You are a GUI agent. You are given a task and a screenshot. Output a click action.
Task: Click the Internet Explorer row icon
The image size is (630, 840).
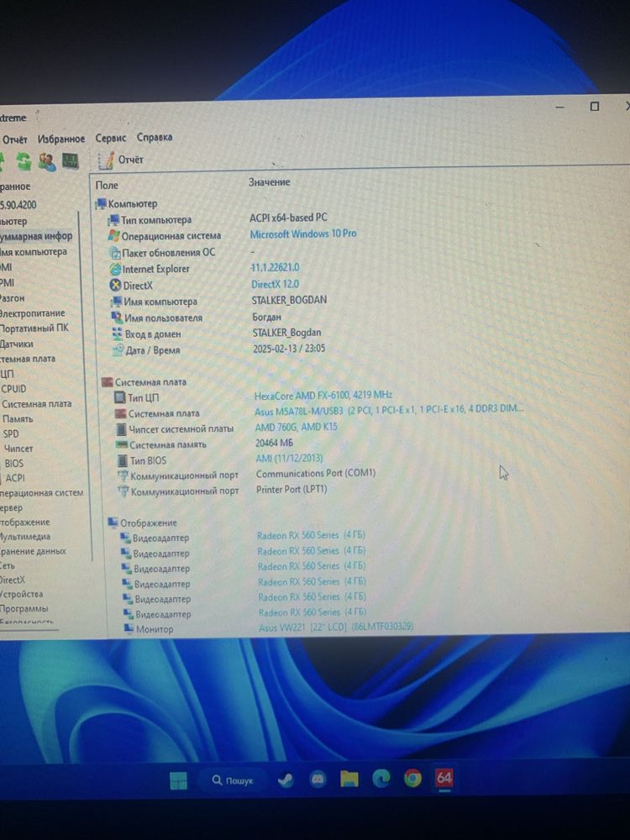click(x=115, y=269)
